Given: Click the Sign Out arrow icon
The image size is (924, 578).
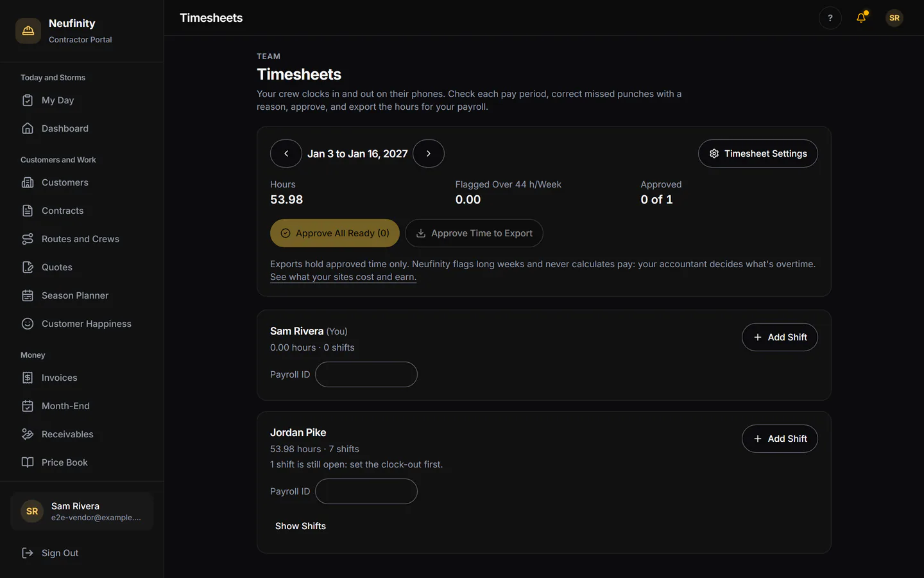Looking at the screenshot, I should (28, 553).
